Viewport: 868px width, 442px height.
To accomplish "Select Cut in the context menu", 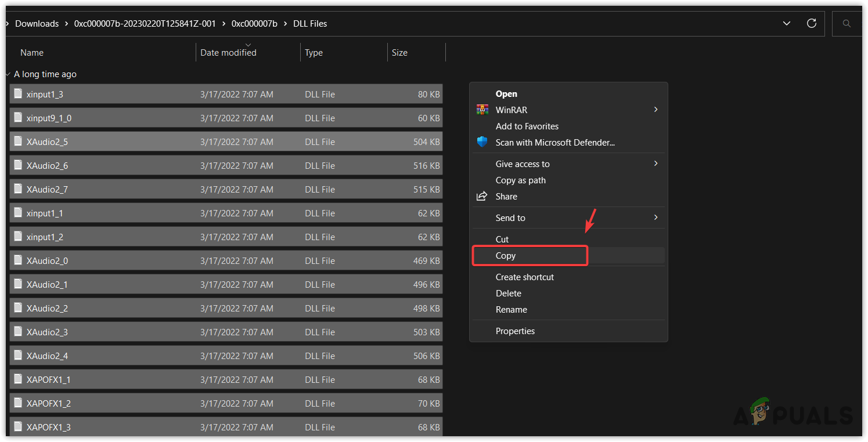I will [502, 239].
